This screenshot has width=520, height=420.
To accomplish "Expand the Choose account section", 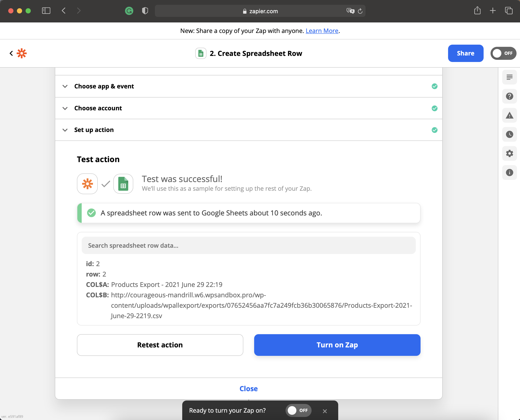I will click(98, 108).
